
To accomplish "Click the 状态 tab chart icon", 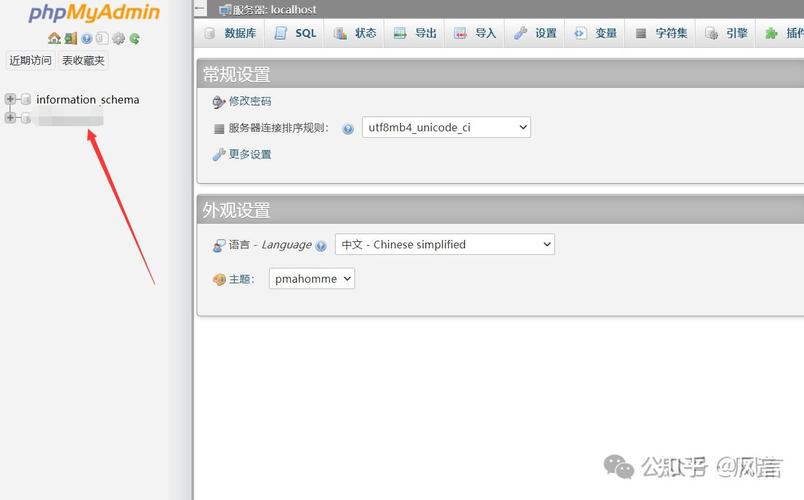I will pos(340,33).
